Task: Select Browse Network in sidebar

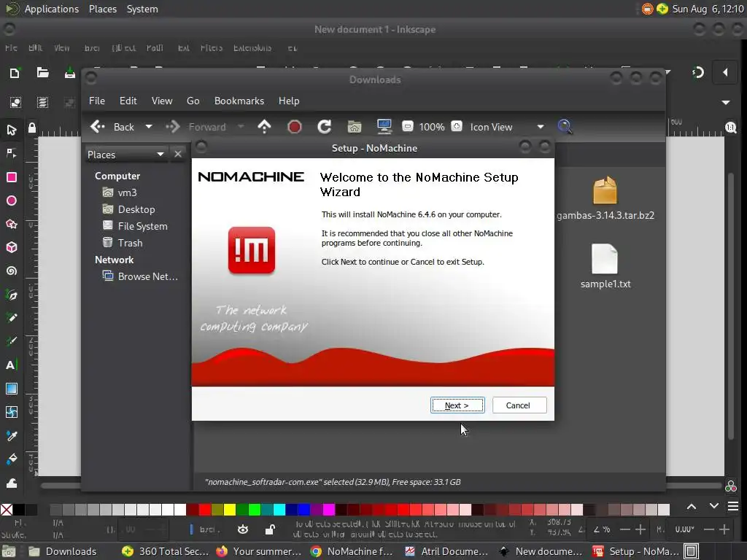Action: click(140, 276)
